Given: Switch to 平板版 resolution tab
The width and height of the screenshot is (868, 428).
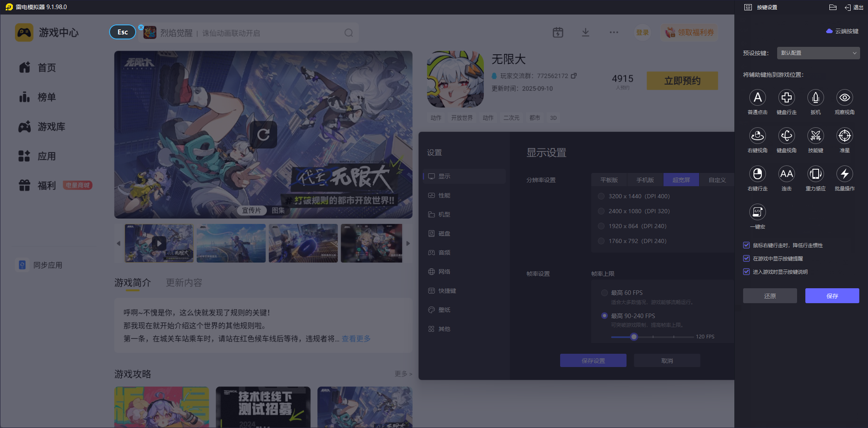Looking at the screenshot, I should click(609, 180).
